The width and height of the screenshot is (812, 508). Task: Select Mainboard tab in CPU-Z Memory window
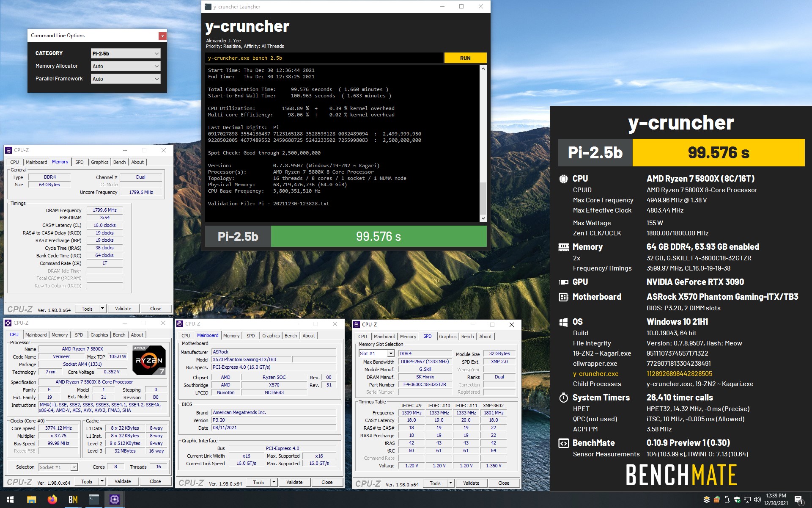(x=36, y=162)
